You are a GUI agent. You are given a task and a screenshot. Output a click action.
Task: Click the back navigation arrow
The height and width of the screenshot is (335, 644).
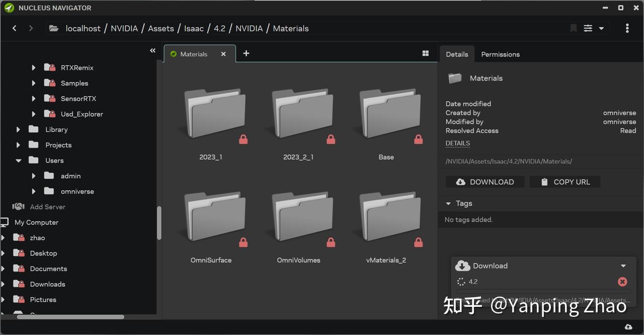14,28
